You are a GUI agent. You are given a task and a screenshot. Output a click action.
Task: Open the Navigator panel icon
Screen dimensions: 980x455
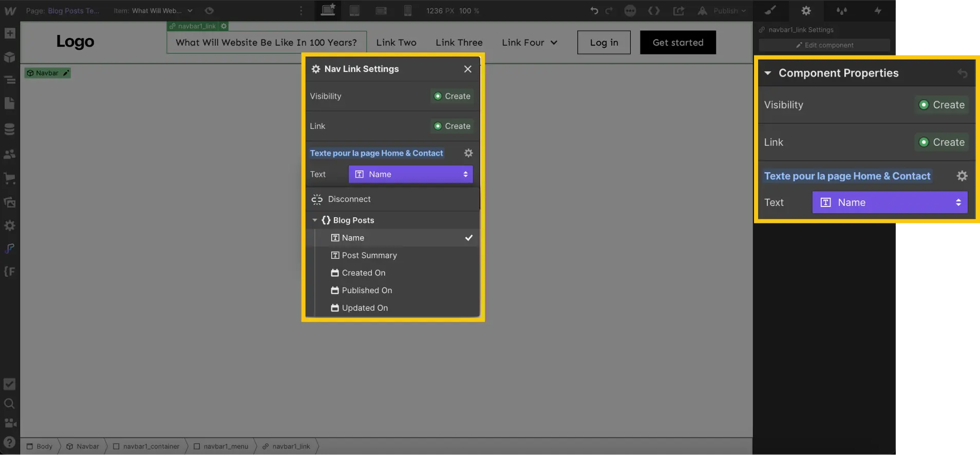pyautogui.click(x=10, y=80)
